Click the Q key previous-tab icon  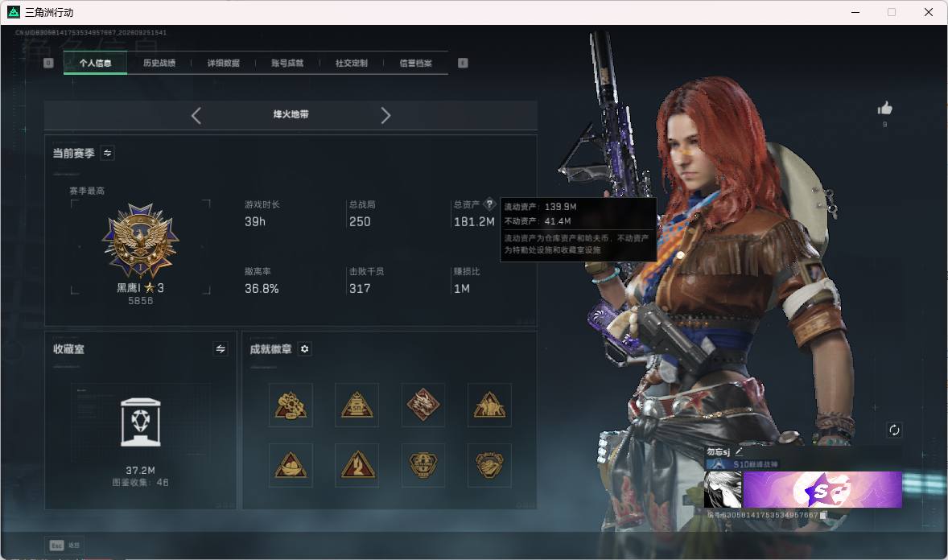tap(48, 63)
